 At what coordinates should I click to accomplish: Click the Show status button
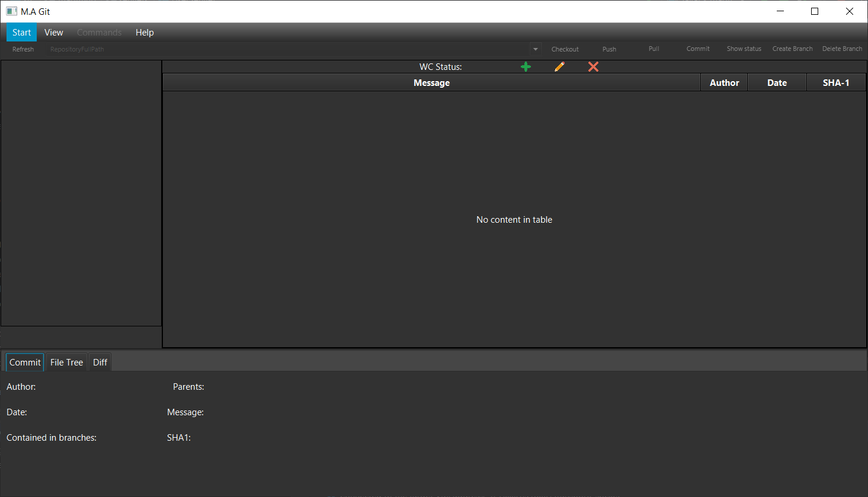pos(744,49)
